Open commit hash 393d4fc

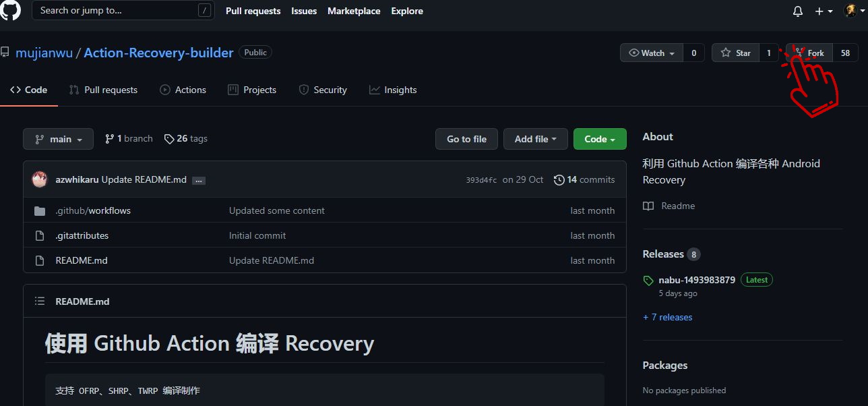pyautogui.click(x=481, y=180)
